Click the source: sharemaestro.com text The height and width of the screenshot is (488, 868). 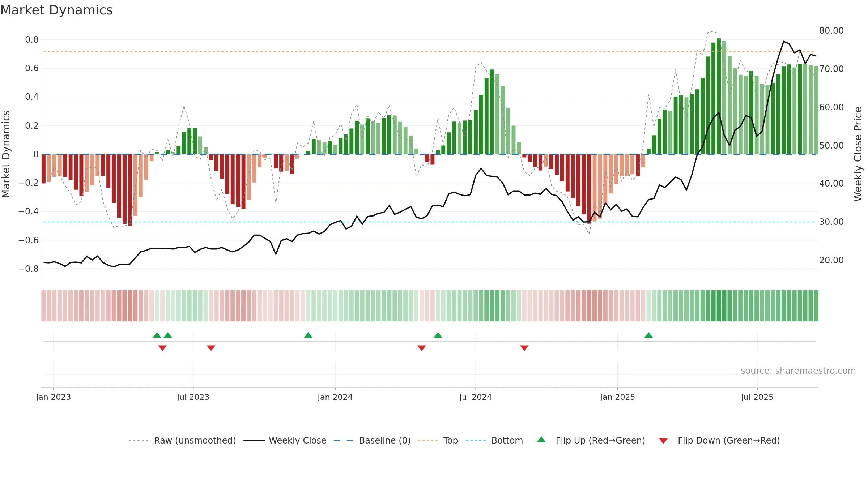[798, 371]
